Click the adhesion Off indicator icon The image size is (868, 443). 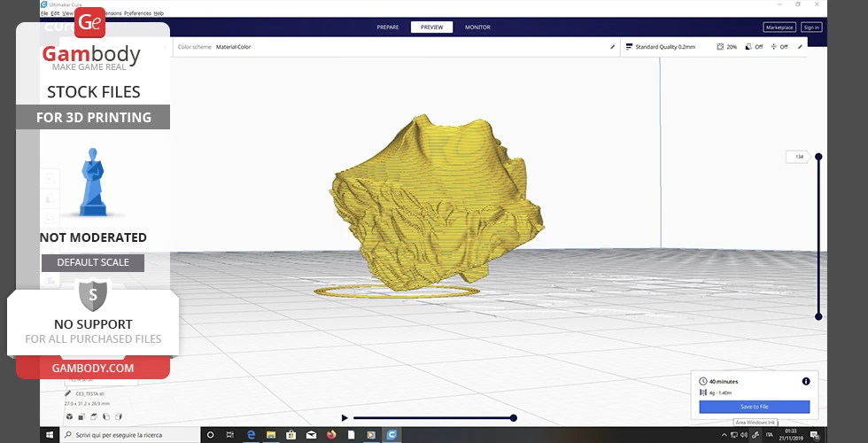774,47
